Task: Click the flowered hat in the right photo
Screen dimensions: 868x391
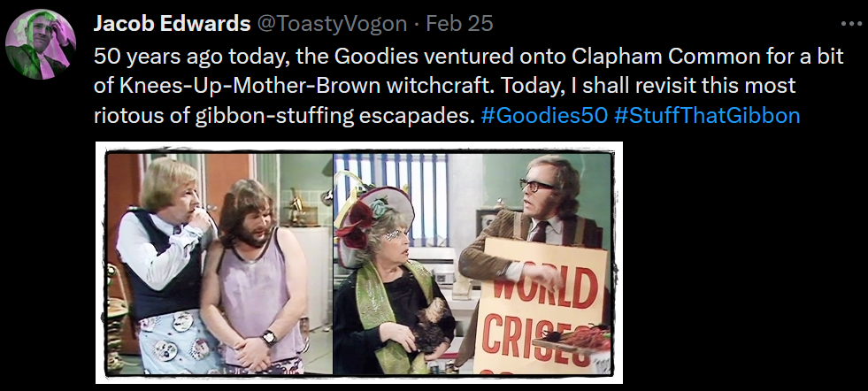Action: [x=373, y=218]
